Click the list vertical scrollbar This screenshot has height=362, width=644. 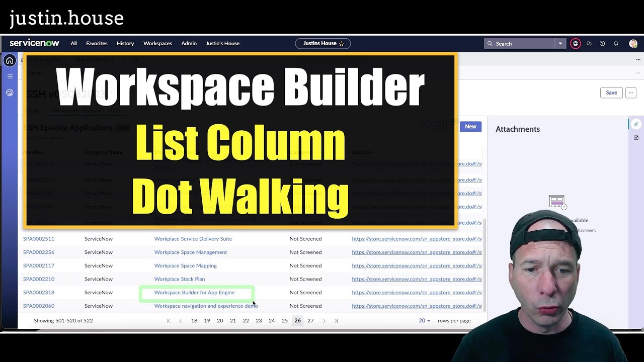click(x=485, y=265)
